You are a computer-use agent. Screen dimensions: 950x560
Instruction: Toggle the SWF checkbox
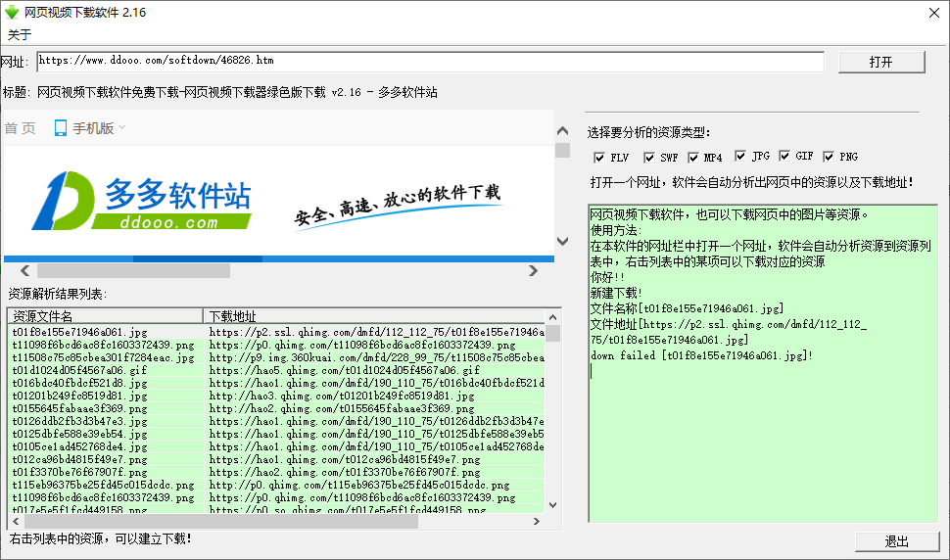tap(649, 158)
